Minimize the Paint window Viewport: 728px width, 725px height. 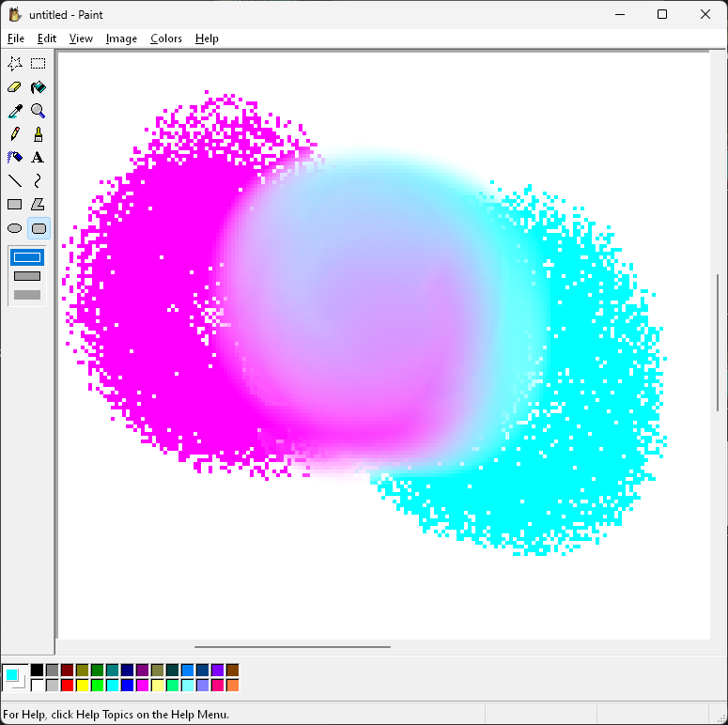pyautogui.click(x=620, y=14)
